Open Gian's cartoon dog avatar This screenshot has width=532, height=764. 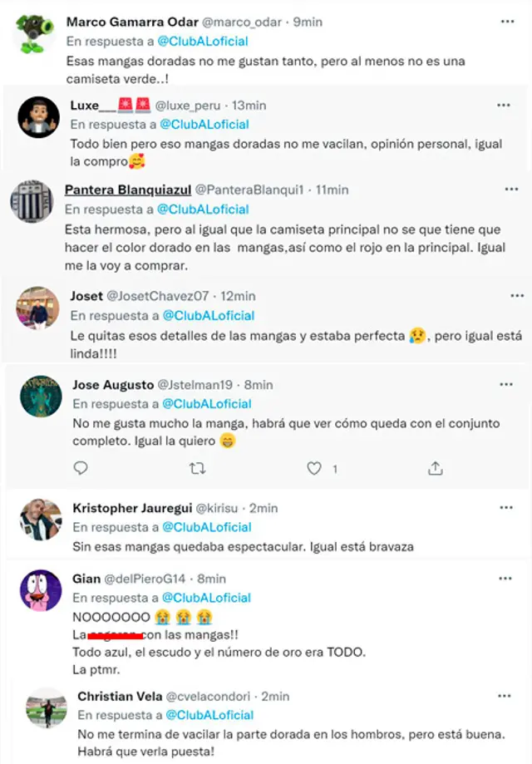tap(41, 590)
